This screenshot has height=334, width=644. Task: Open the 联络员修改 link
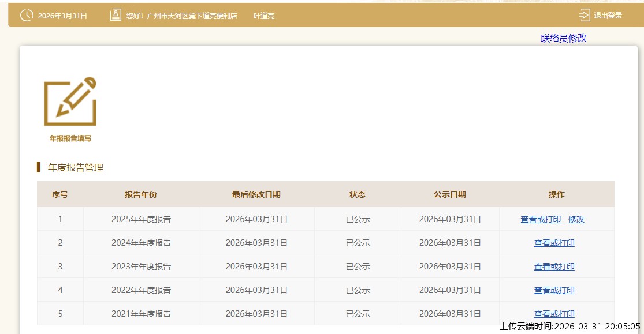click(x=563, y=38)
